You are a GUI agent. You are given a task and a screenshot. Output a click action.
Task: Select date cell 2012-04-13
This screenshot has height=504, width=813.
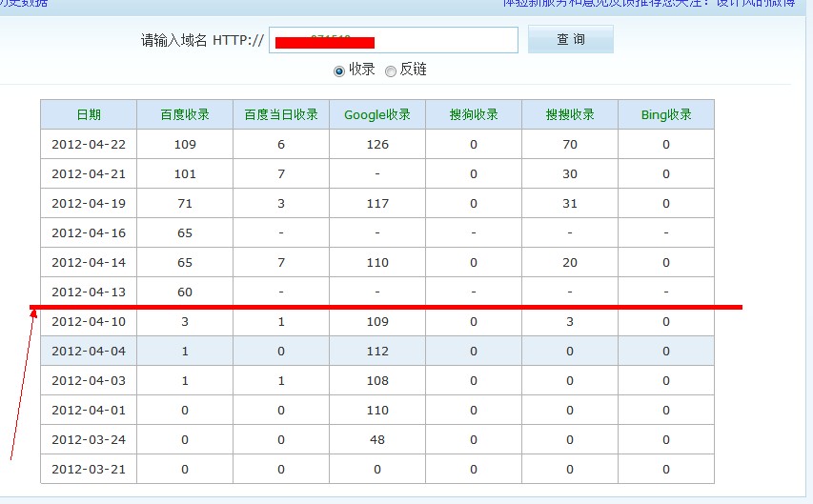(x=89, y=292)
